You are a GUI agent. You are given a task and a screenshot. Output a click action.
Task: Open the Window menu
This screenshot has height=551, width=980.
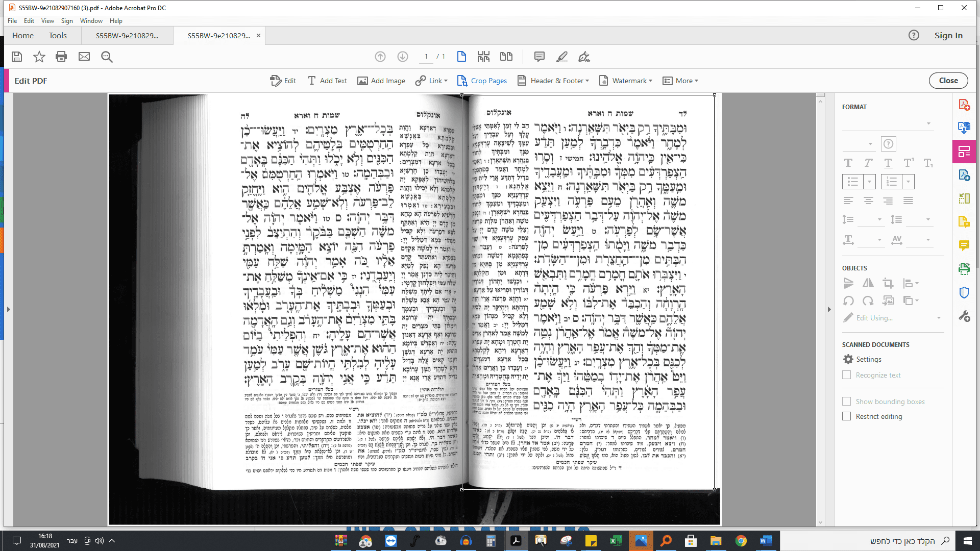coord(91,21)
